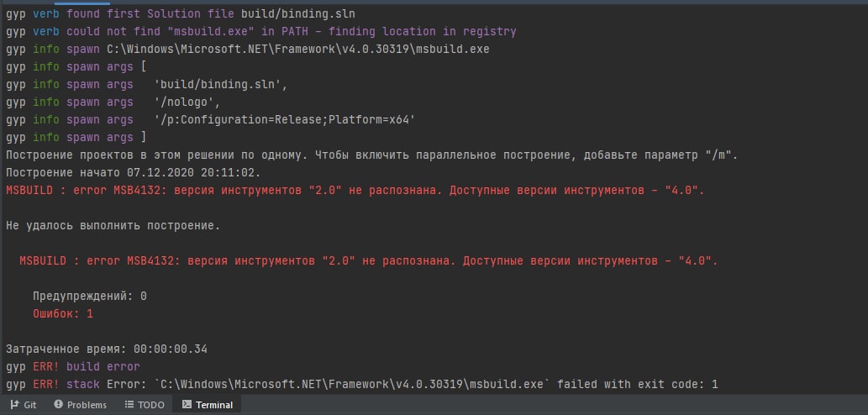Click the 'spawn args ]' closing line
The image size is (868, 415).
76,137
